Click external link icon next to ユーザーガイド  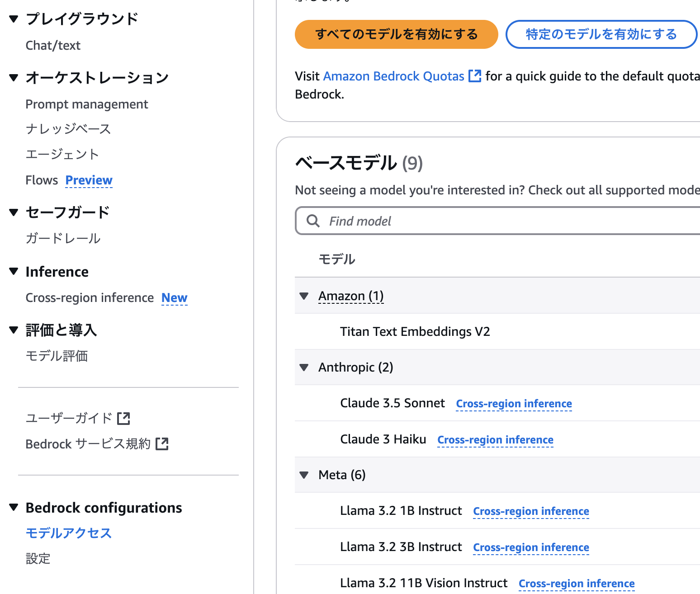(123, 419)
